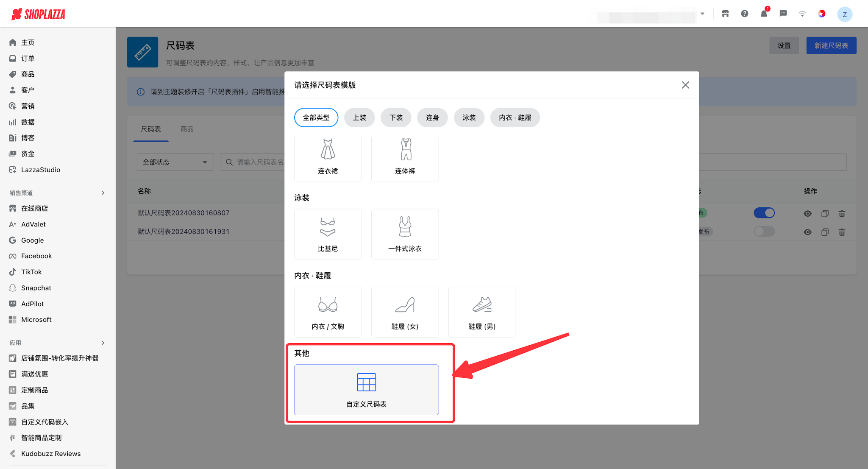Switch to the 商品 tab in size chart list
Viewport: 868px width, 469px height.
coord(187,129)
